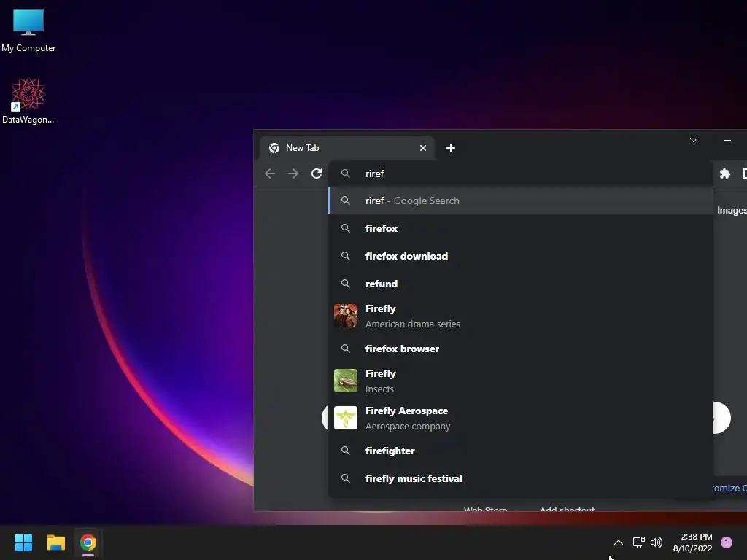Open the volume tray icon

(x=657, y=542)
